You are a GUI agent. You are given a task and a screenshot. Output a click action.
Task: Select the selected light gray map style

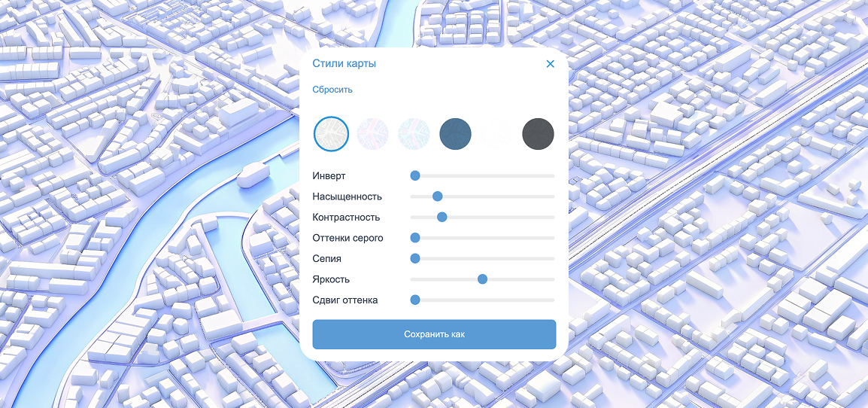tap(331, 134)
